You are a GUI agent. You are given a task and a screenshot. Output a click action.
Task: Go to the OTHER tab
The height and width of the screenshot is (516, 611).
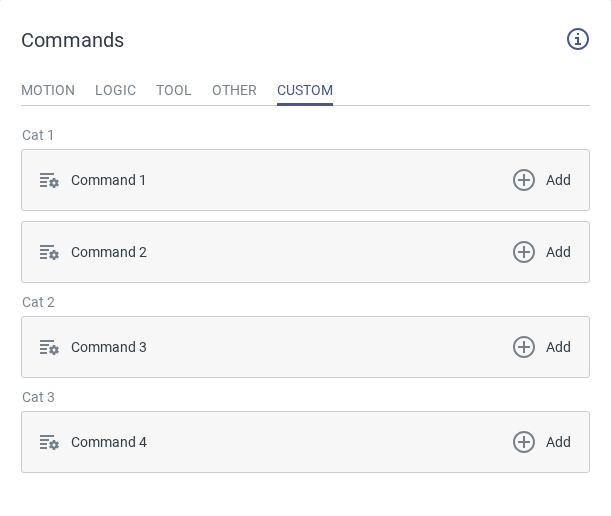click(234, 90)
